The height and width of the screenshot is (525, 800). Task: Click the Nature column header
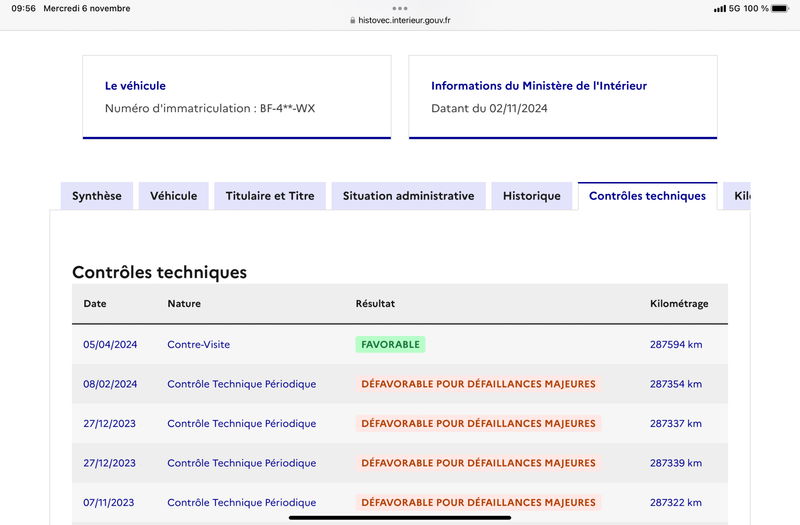184,304
